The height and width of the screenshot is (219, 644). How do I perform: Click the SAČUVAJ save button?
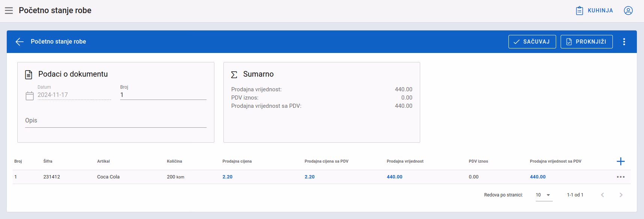click(532, 42)
